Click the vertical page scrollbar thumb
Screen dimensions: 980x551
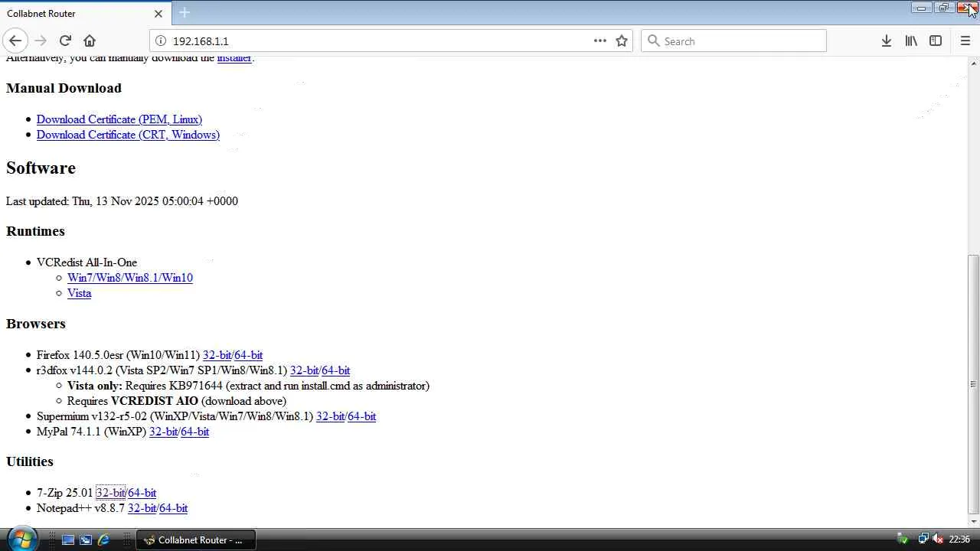pyautogui.click(x=974, y=384)
